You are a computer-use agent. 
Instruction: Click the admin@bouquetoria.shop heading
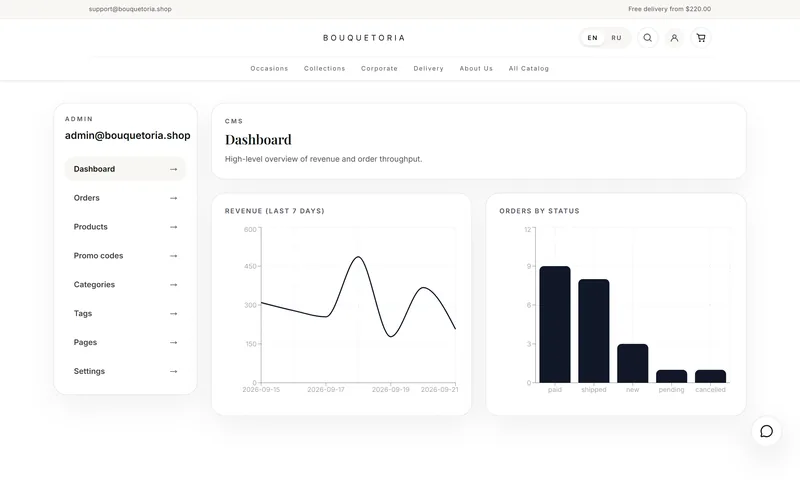coord(128,135)
